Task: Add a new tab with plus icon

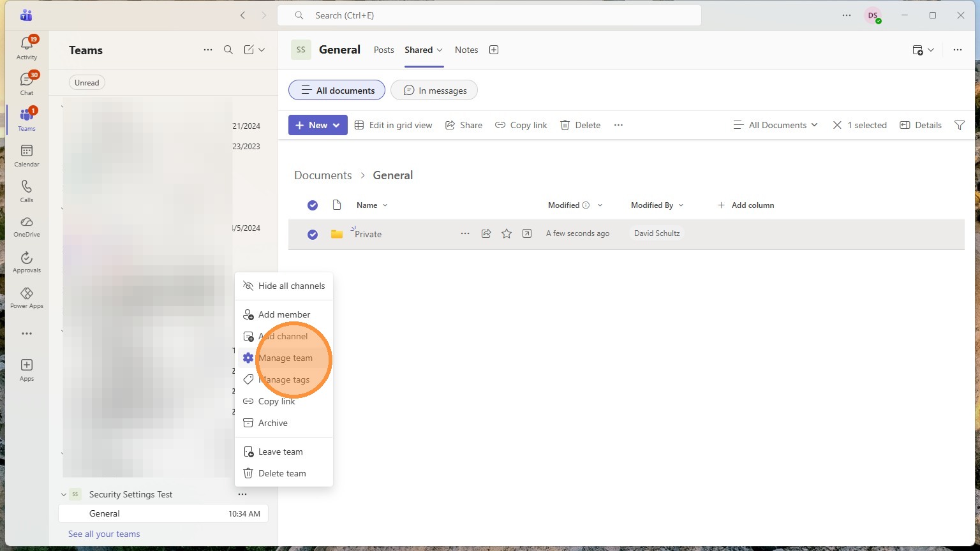Action: [494, 50]
